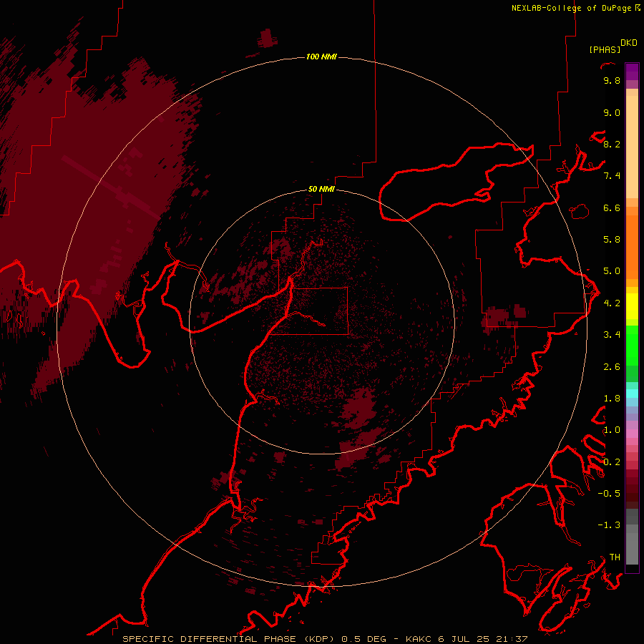Click the -0.5 value on the scale
644x644 pixels.
point(609,494)
